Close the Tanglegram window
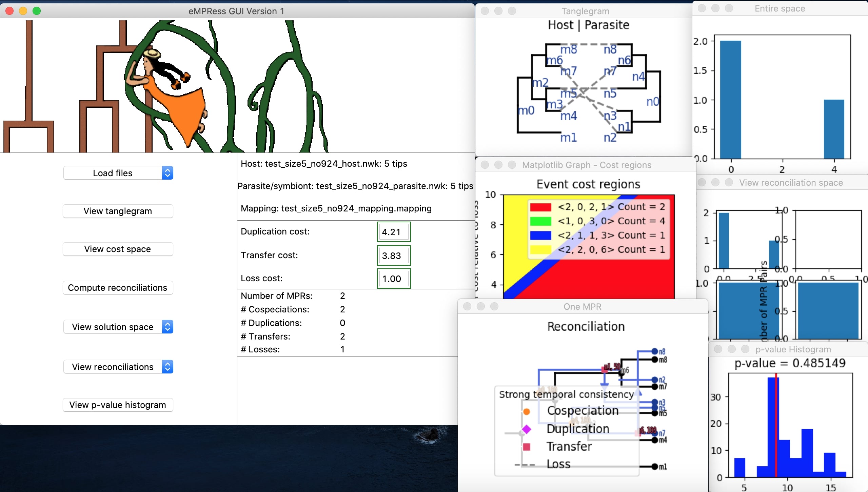The height and width of the screenshot is (492, 868). pyautogui.click(x=485, y=11)
